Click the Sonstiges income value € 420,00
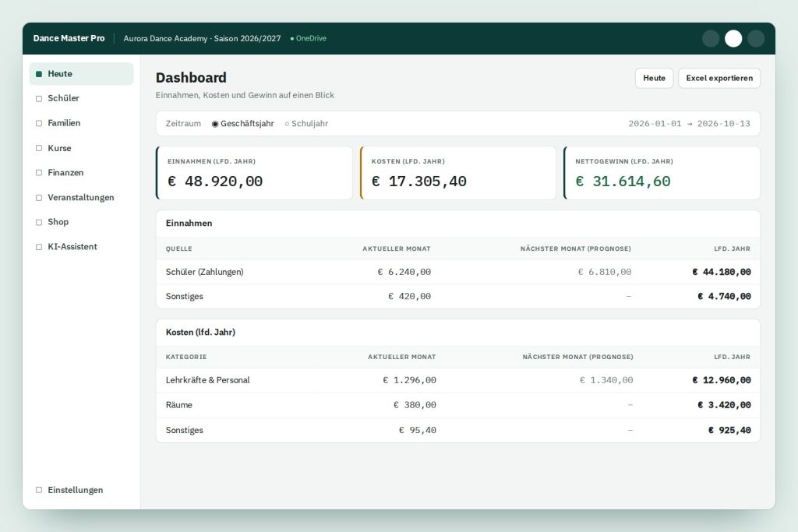798x532 pixels. [410, 297]
